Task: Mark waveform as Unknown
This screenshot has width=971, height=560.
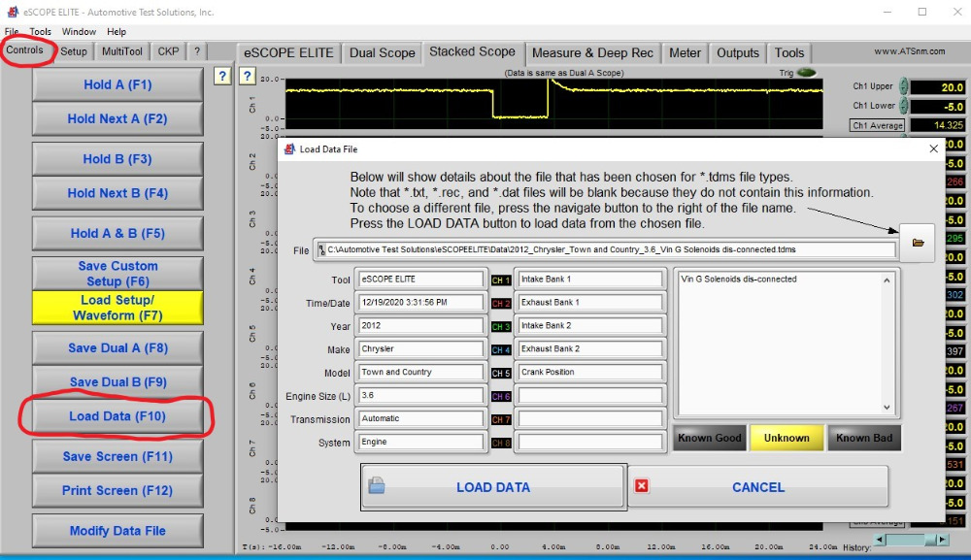Action: (787, 438)
